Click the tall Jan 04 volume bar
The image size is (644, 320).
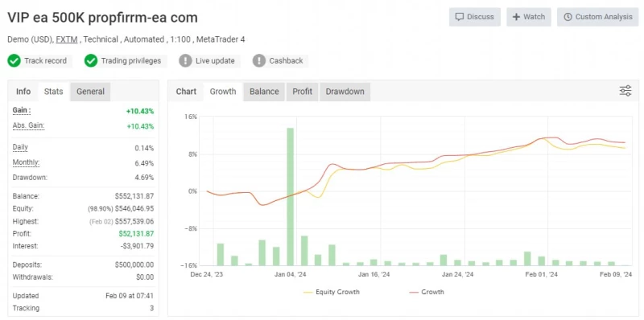(291, 196)
